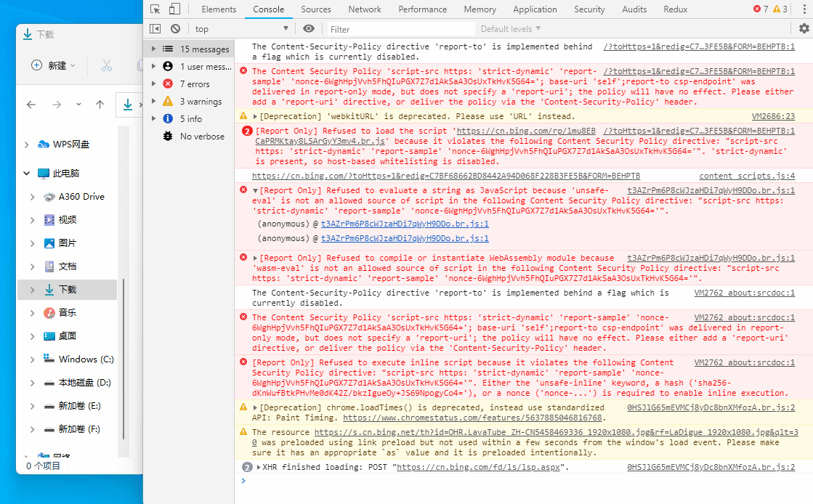Expand the 5 info group
This screenshot has width=813, height=504.
[x=153, y=119]
